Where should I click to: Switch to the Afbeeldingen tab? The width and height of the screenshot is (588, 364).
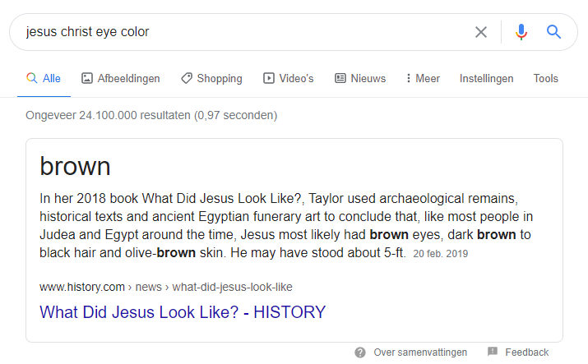(x=128, y=79)
